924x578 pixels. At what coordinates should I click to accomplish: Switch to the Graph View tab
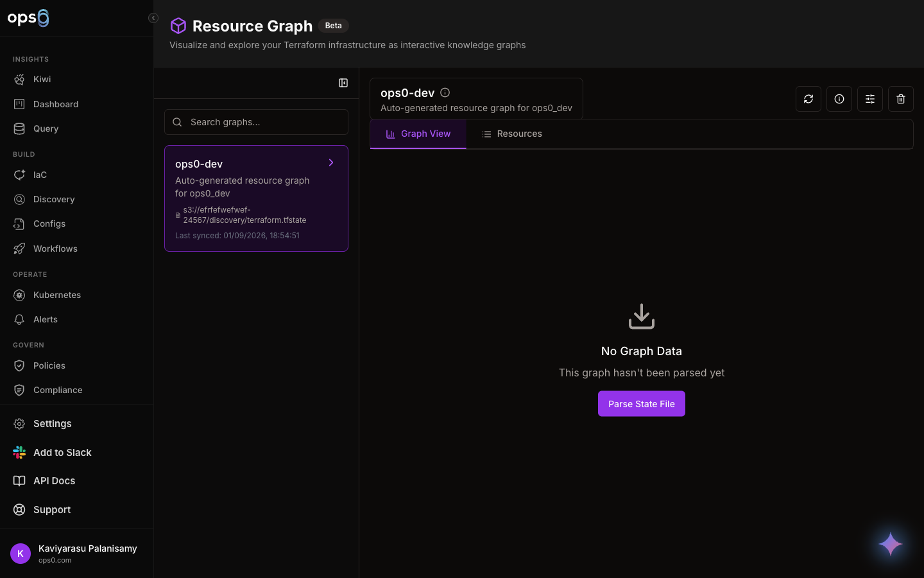pos(418,134)
